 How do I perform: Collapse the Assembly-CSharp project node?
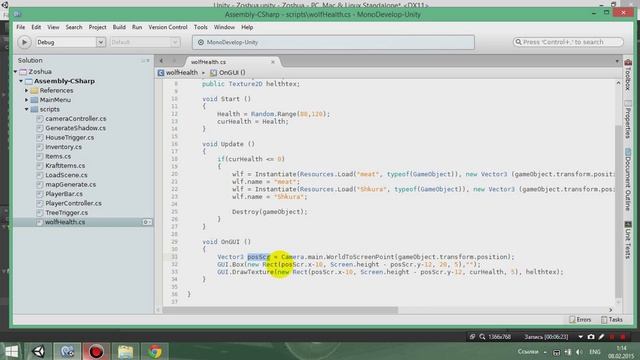tap(21, 81)
